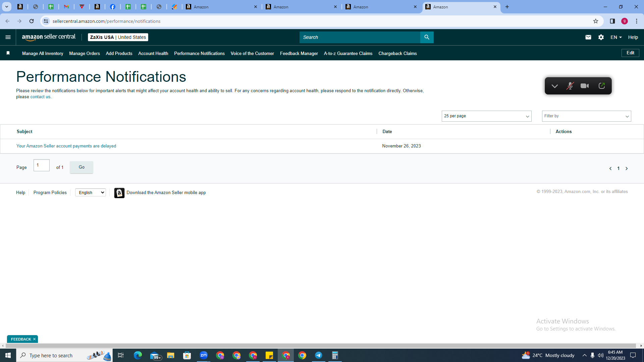The height and width of the screenshot is (362, 644).
Task: Select Performance Notifications nav item
Action: coord(199,53)
